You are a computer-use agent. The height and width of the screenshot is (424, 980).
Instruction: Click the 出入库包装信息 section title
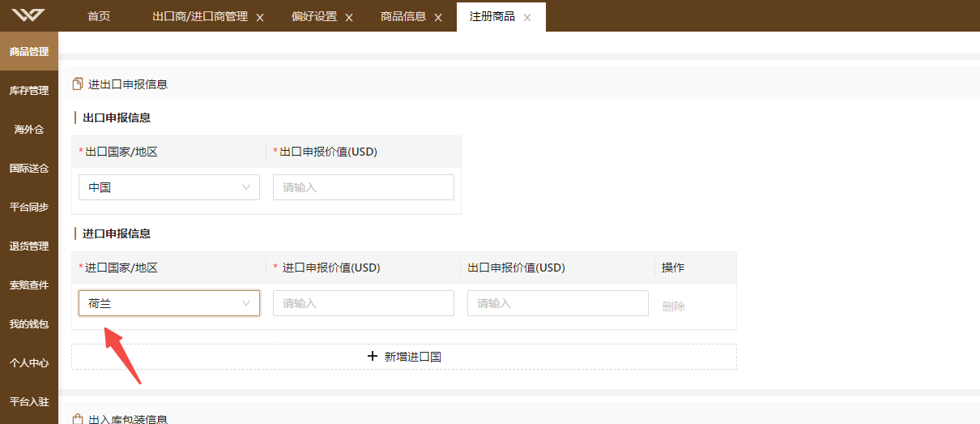pyautogui.click(x=128, y=419)
